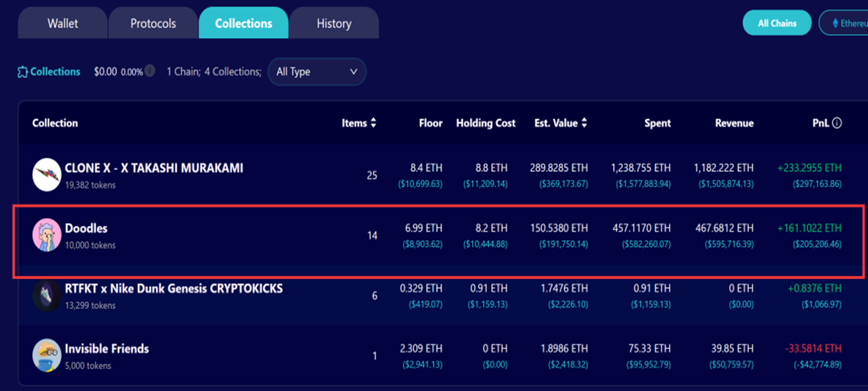Screen dimensions: 868x391
Task: Open the Doodles collection name
Action: [86, 228]
